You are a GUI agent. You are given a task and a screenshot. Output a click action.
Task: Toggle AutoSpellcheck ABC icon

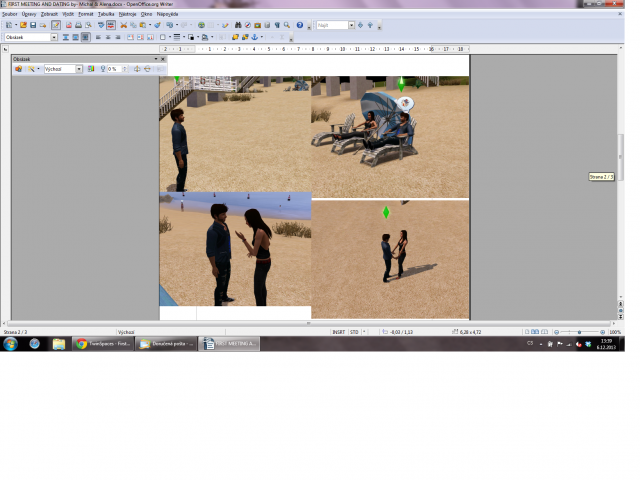pos(111,25)
